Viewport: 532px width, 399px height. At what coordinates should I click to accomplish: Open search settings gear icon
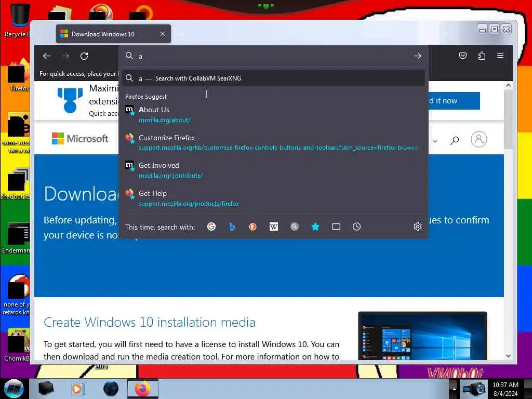coord(418,227)
